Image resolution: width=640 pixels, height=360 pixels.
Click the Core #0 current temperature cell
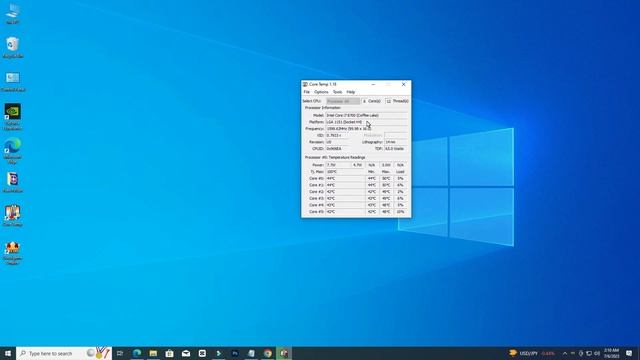(x=345, y=178)
